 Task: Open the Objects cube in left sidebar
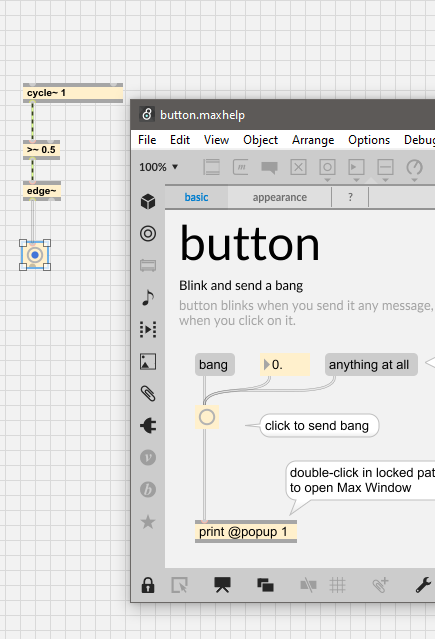148,201
